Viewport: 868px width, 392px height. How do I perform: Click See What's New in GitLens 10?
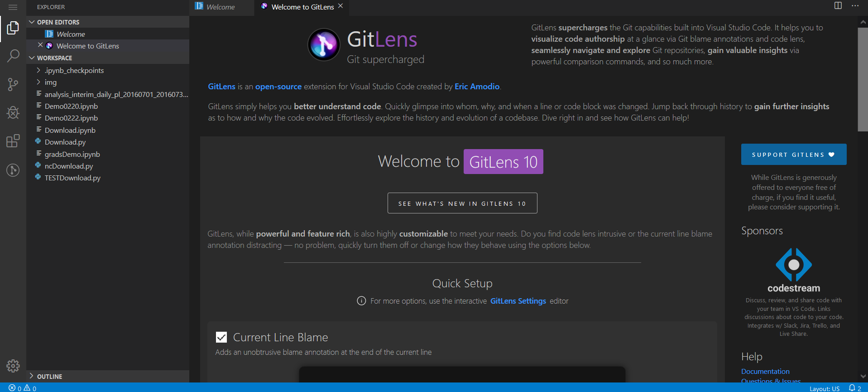[462, 203]
